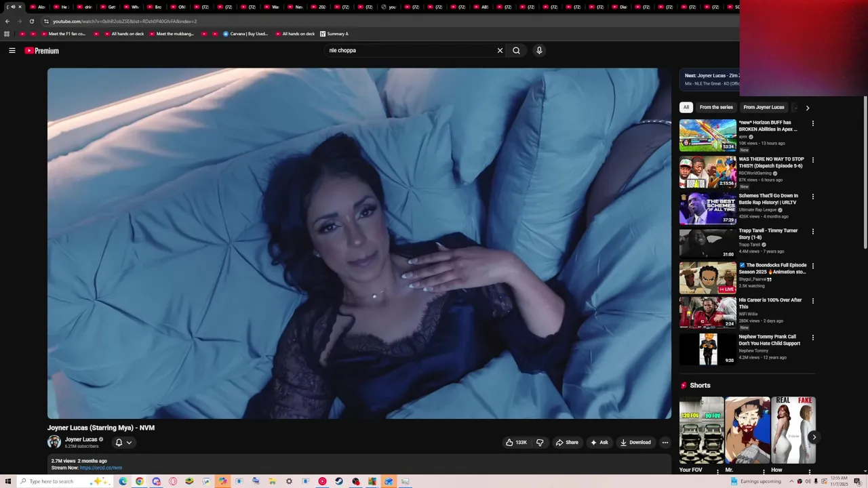Viewport: 868px width, 488px height.
Task: Open Joyner Lucas channel avatar
Action: (54, 442)
